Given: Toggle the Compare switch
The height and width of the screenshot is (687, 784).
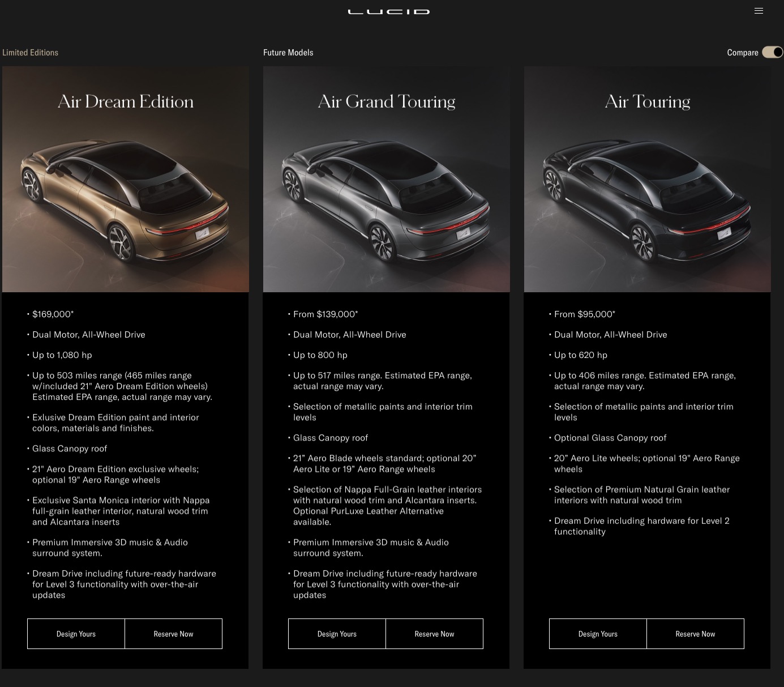Looking at the screenshot, I should 772,52.
